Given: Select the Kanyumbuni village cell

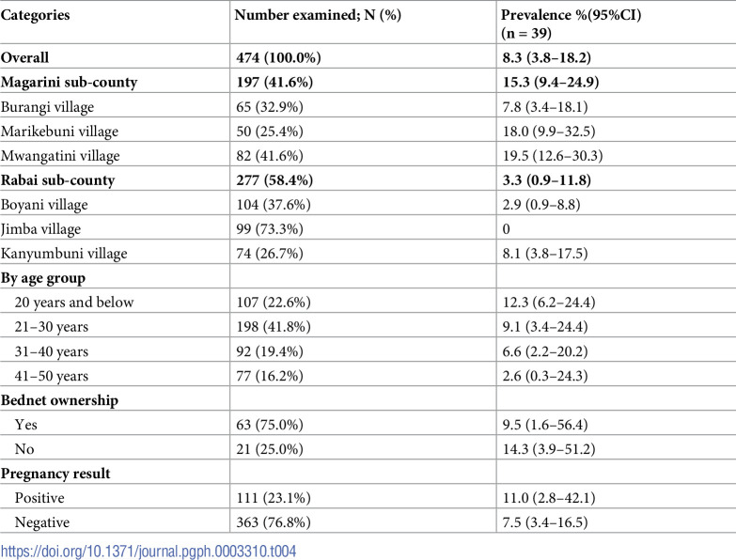Looking at the screenshot, I should click(x=64, y=254).
